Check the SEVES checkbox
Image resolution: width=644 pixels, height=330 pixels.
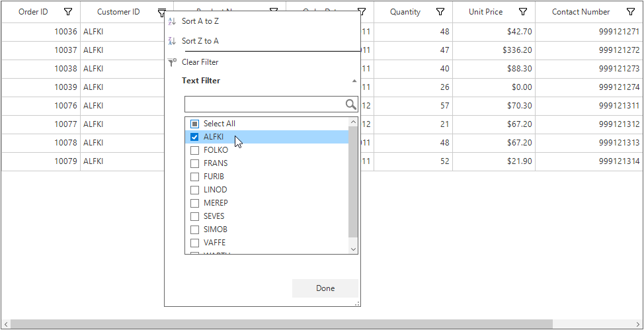click(194, 216)
